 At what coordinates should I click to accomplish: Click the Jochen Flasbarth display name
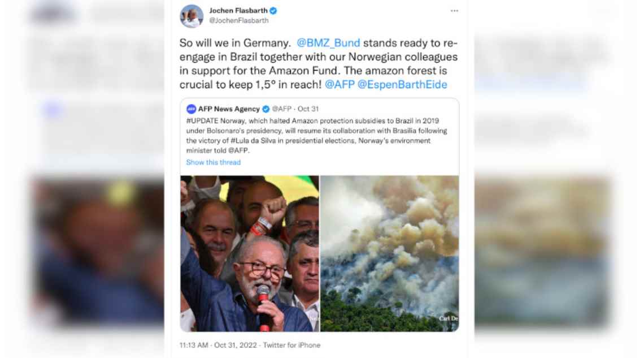point(238,11)
